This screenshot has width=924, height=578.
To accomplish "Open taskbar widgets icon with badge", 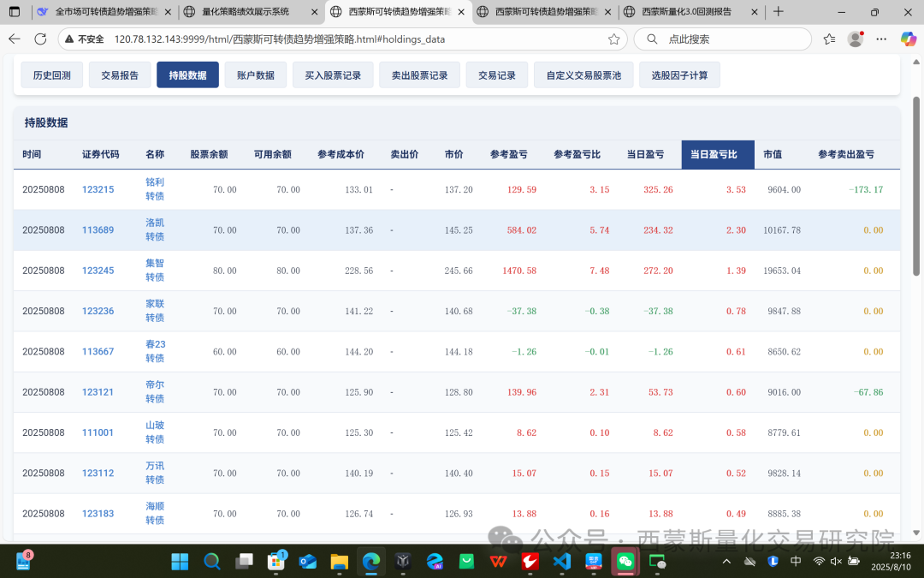I will [x=24, y=561].
